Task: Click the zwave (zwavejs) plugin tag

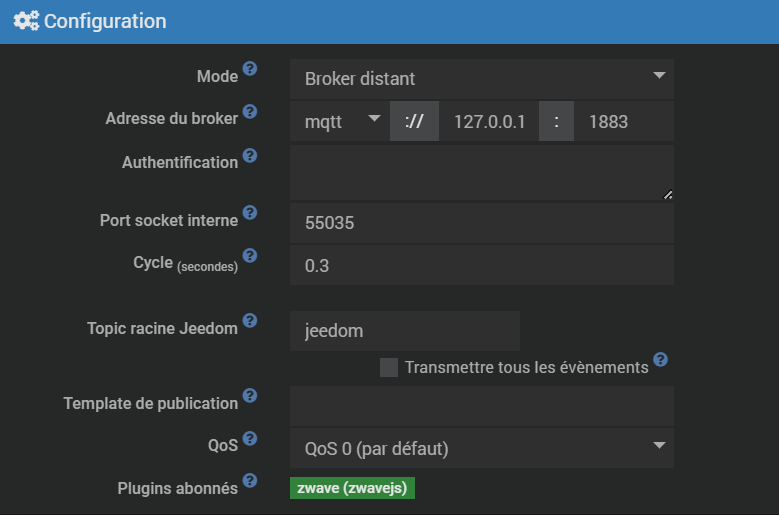Action: pyautogui.click(x=352, y=488)
